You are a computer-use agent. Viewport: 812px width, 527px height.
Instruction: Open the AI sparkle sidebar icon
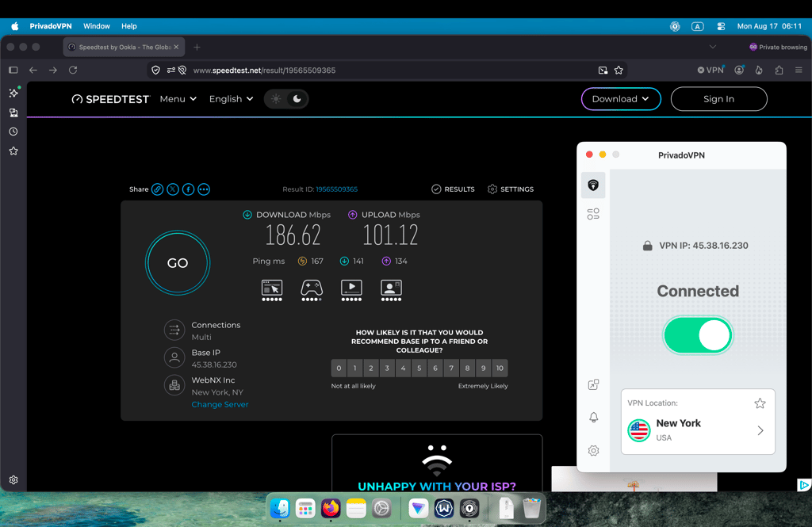coord(14,93)
